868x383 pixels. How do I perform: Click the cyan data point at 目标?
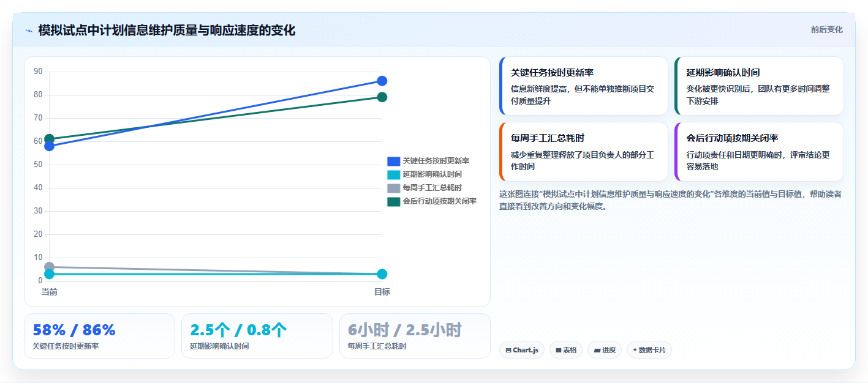coord(382,274)
